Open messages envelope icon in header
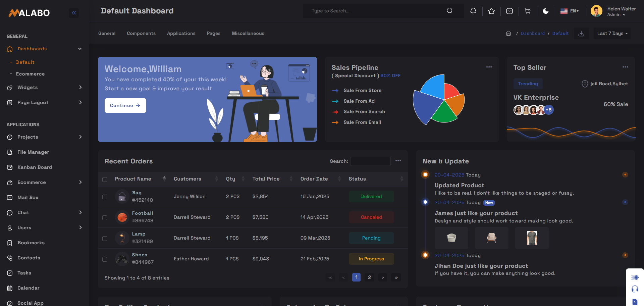644x306 pixels. 509,11
